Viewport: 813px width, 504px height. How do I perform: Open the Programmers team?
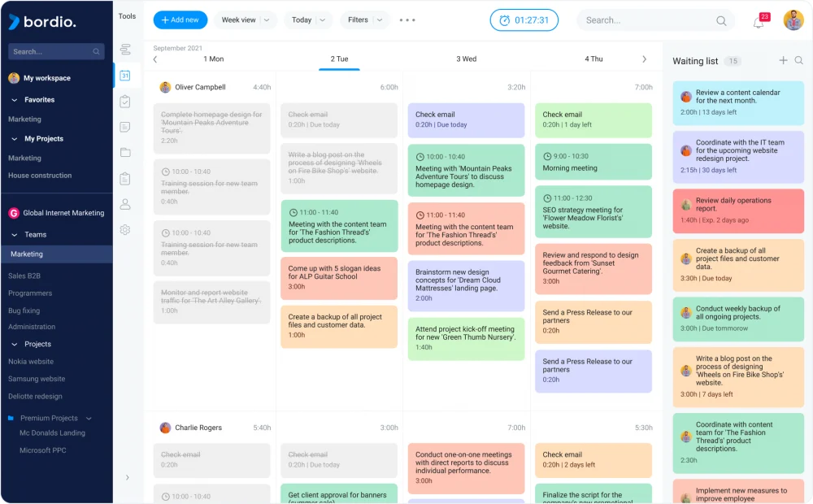tap(30, 293)
